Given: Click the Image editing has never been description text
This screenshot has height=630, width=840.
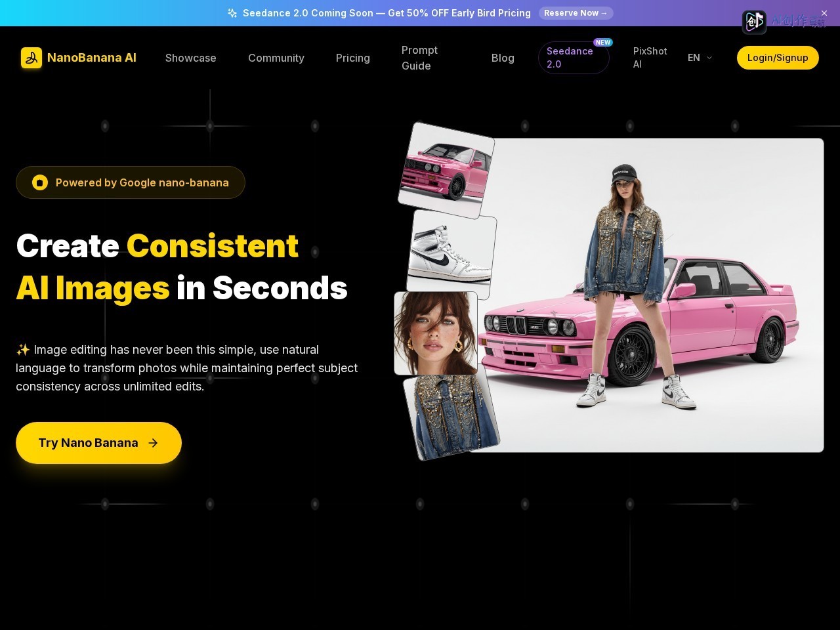Looking at the screenshot, I should click(187, 368).
